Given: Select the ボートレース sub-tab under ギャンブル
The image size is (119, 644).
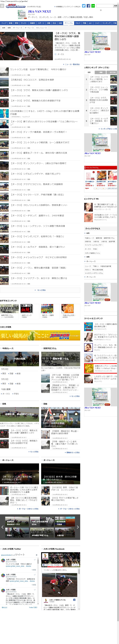Looking at the screenshot, I should pyautogui.click(x=18, y=28).
